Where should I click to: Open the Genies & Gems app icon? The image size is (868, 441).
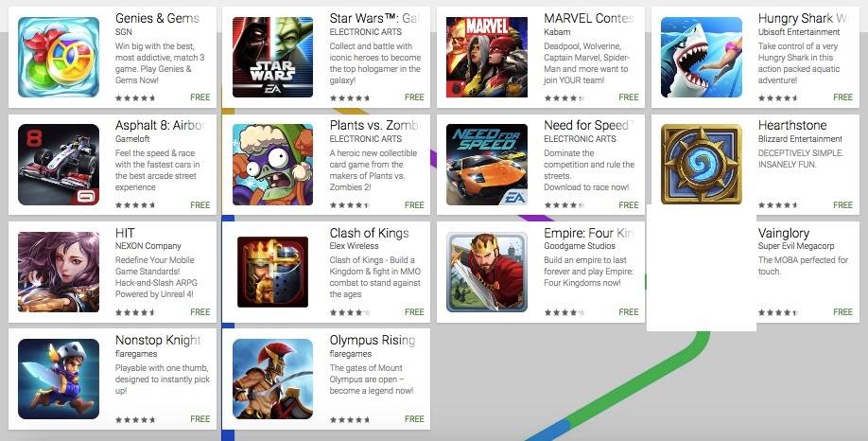pyautogui.click(x=59, y=57)
